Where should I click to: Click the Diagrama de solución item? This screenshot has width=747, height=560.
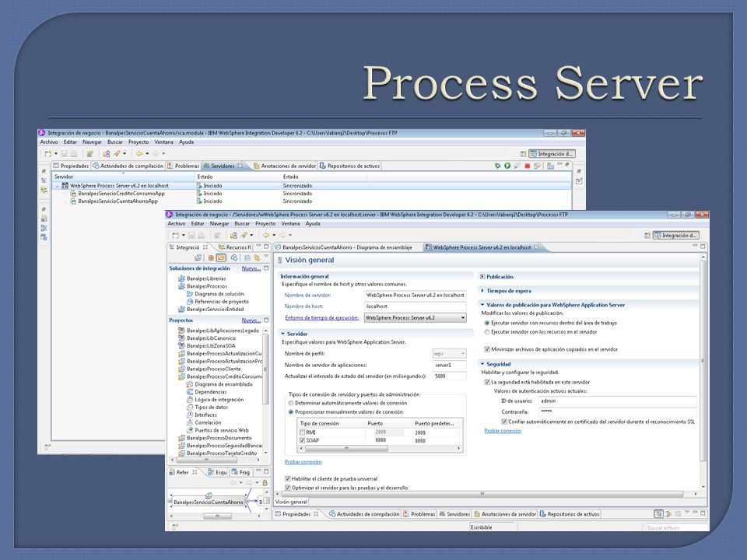point(216,294)
